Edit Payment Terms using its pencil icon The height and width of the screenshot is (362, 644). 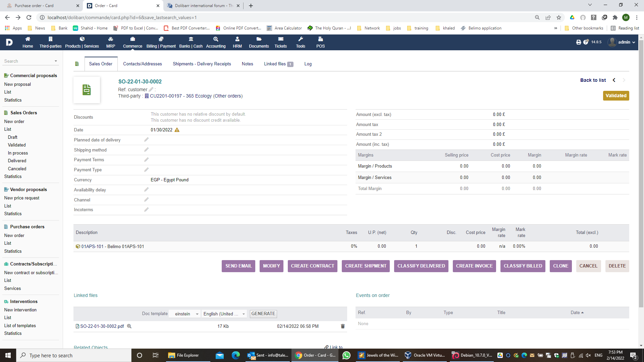point(146,160)
